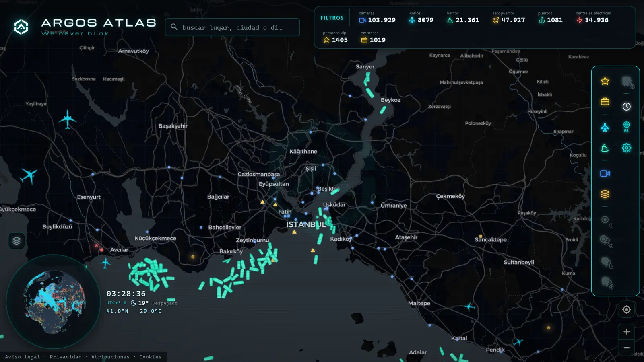Click the FILTROS label
644x362 pixels.
332,18
